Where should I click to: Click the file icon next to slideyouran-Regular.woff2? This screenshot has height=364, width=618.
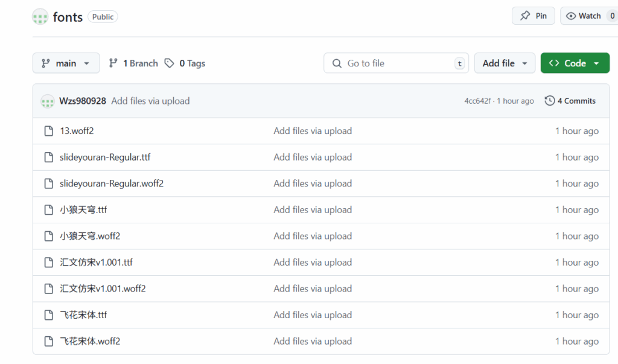click(48, 184)
